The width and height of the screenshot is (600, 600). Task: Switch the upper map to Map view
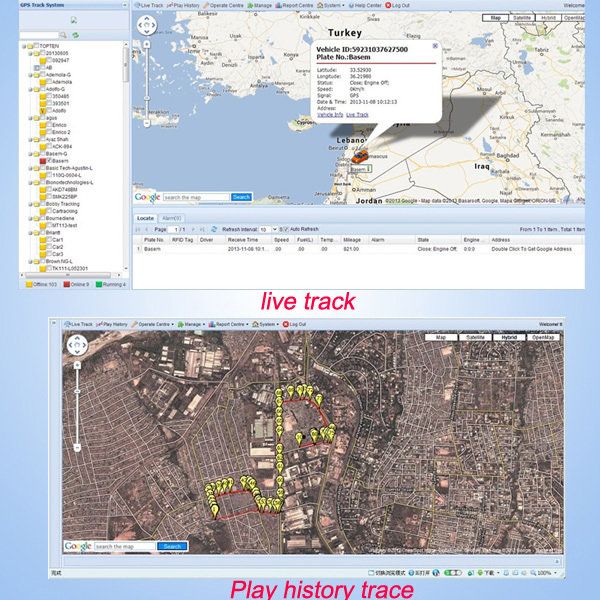pos(495,18)
